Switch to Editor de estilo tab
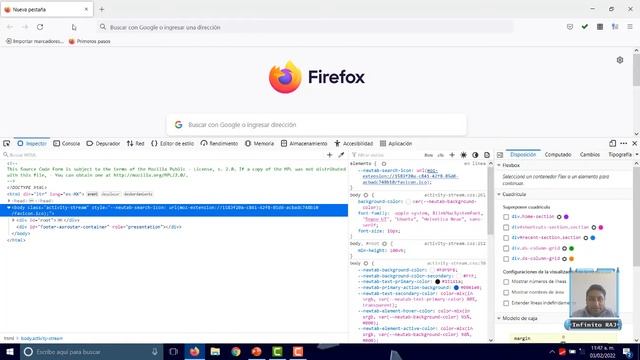 coord(173,144)
